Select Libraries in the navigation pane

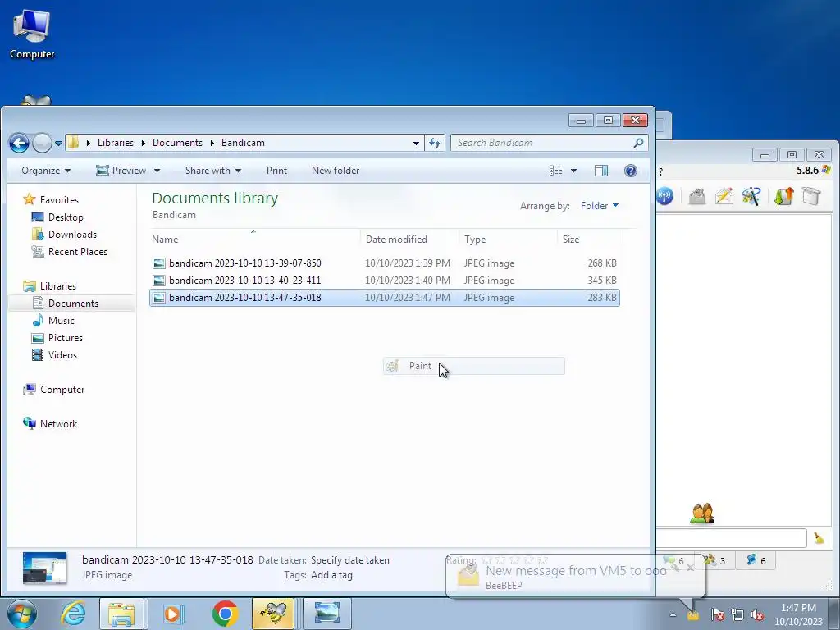click(58, 286)
